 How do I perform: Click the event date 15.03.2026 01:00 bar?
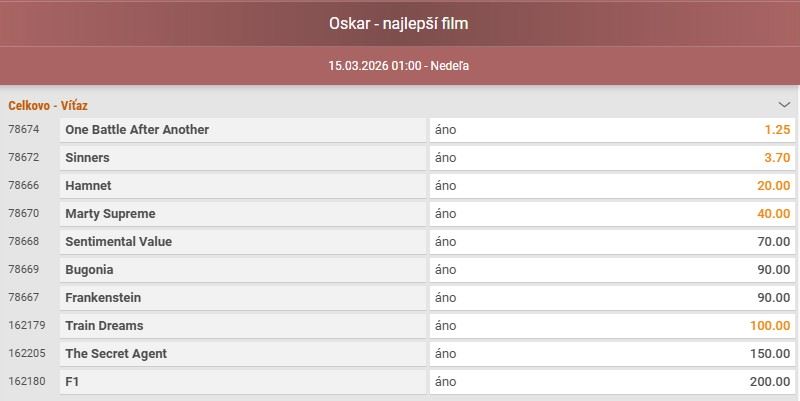(399, 66)
